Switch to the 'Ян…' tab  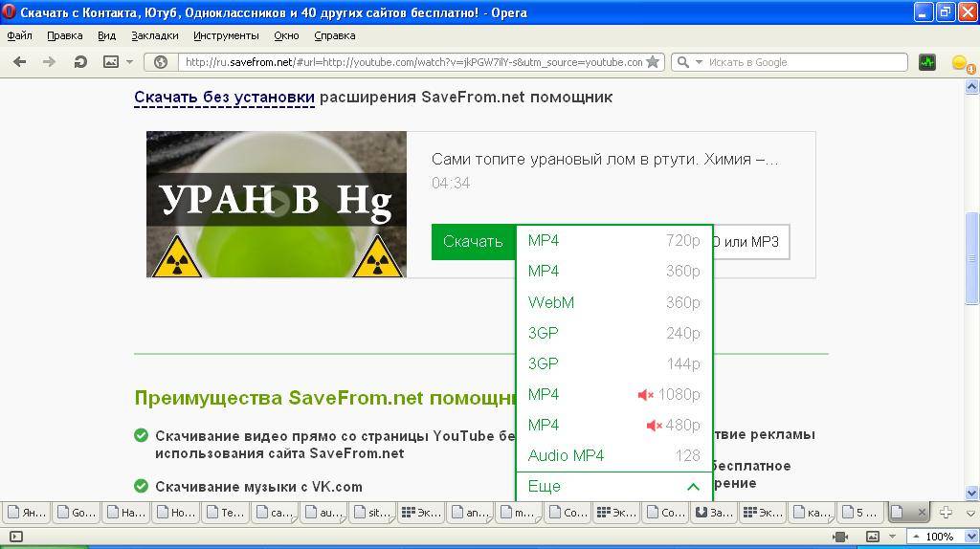click(27, 512)
